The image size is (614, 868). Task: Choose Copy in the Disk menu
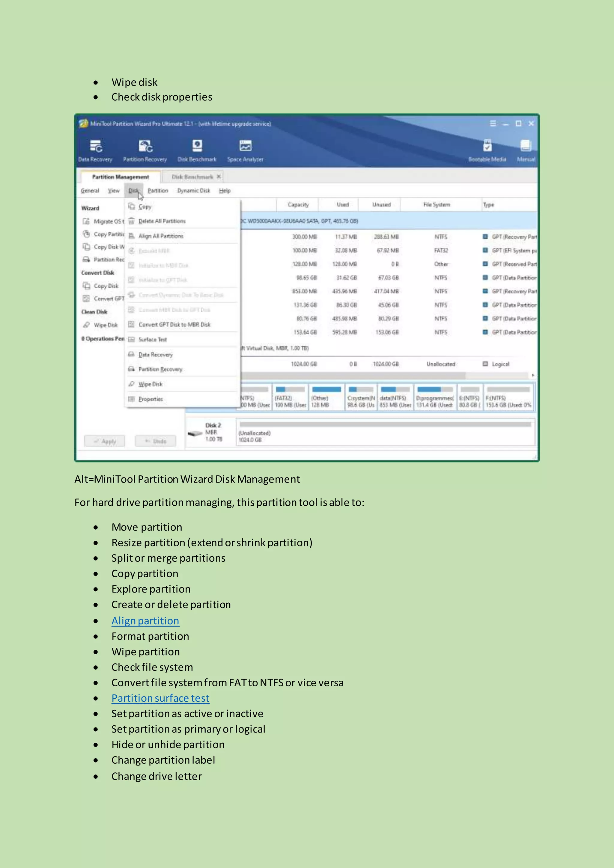tap(182, 207)
